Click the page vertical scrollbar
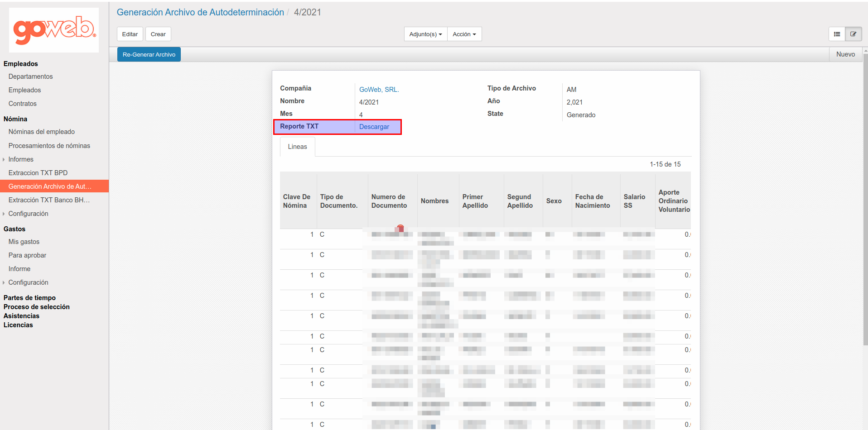 click(x=865, y=199)
